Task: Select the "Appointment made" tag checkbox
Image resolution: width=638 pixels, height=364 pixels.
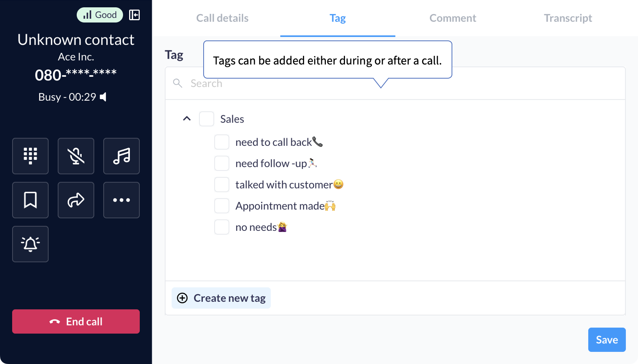Action: (222, 206)
